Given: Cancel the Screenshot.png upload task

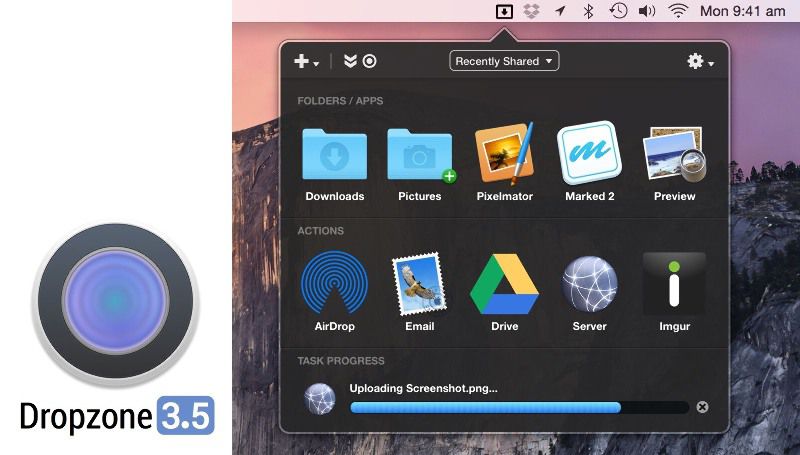Looking at the screenshot, I should (702, 407).
